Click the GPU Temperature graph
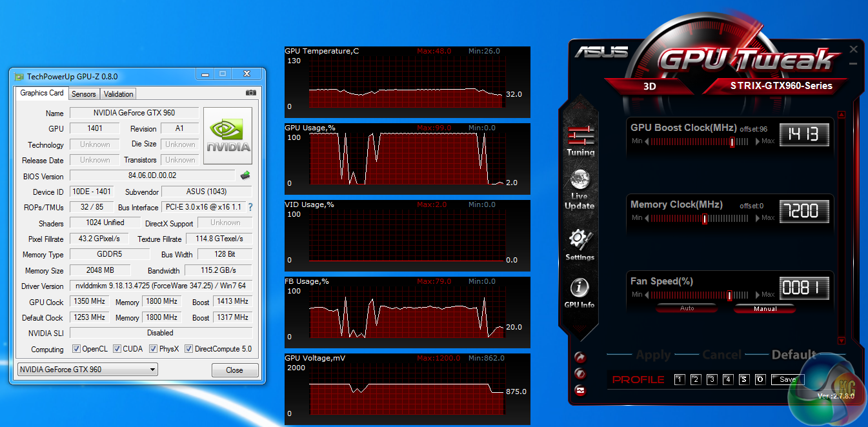 [x=407, y=81]
